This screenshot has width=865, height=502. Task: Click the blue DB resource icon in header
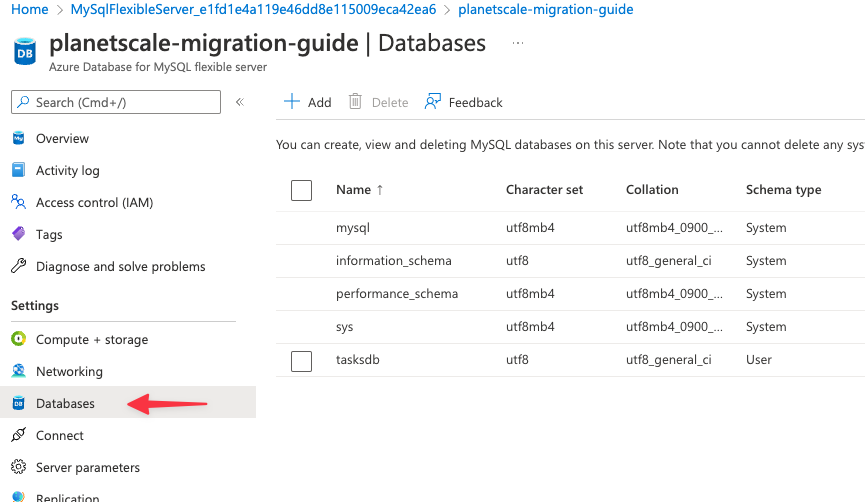pos(25,51)
